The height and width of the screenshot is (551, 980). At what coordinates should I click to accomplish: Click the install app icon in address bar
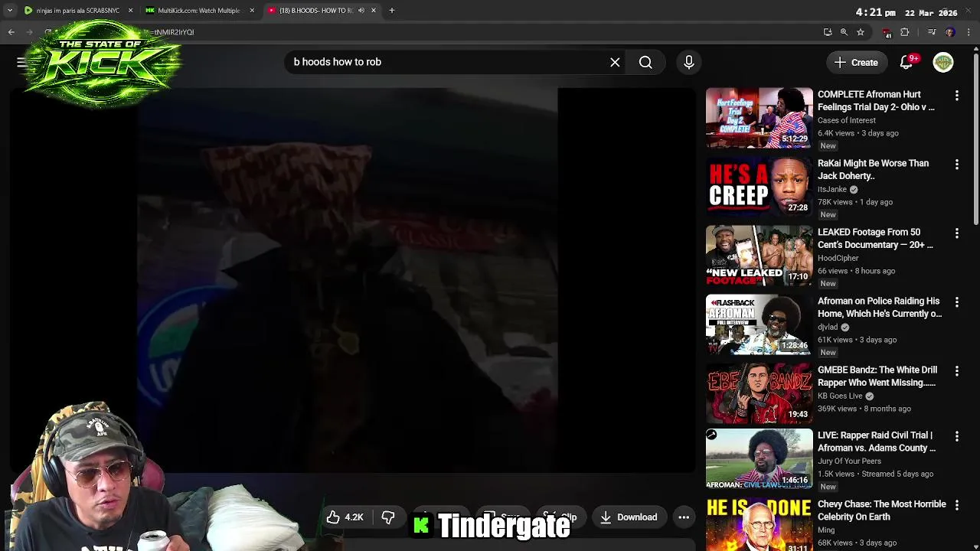click(x=828, y=32)
